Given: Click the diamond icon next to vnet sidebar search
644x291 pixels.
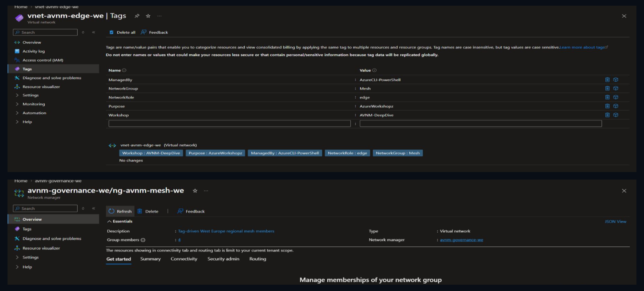Looking at the screenshot, I should (x=83, y=32).
